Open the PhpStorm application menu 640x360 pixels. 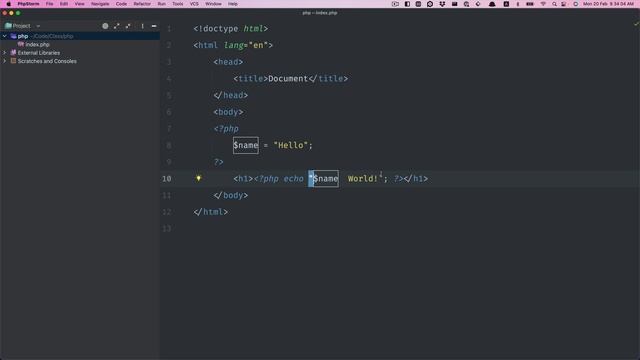pos(28,4)
